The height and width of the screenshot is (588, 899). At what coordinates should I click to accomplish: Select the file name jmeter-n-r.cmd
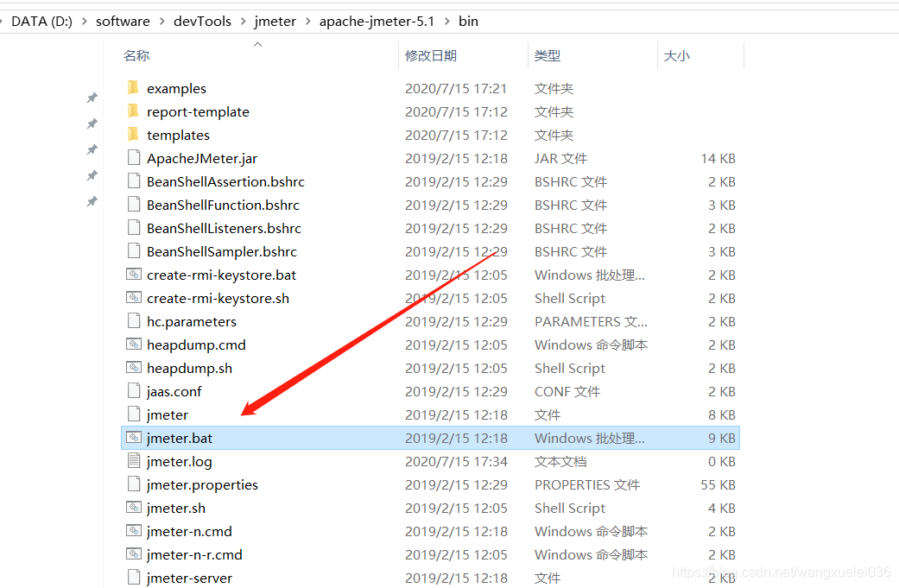pos(194,555)
